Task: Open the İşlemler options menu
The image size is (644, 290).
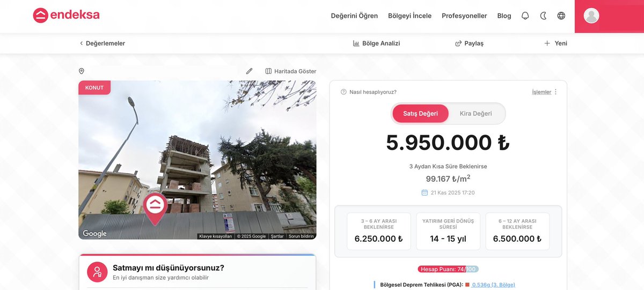Action: click(x=545, y=92)
